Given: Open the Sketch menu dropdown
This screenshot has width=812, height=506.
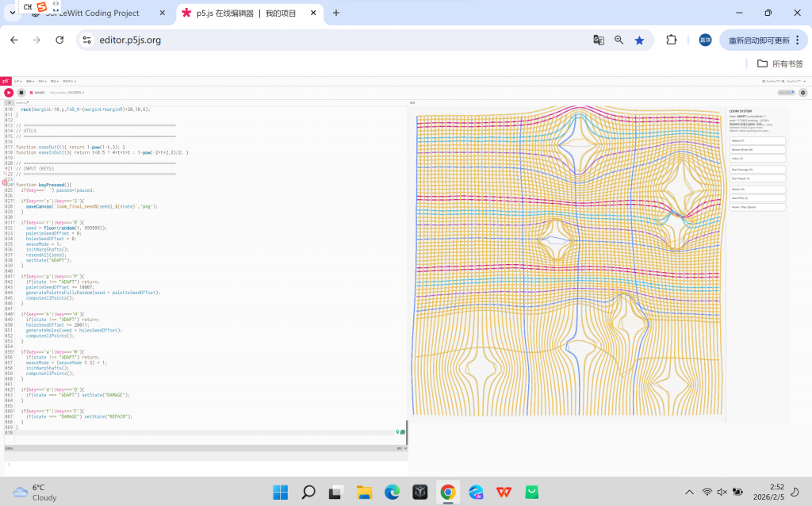Looking at the screenshot, I should [x=42, y=81].
